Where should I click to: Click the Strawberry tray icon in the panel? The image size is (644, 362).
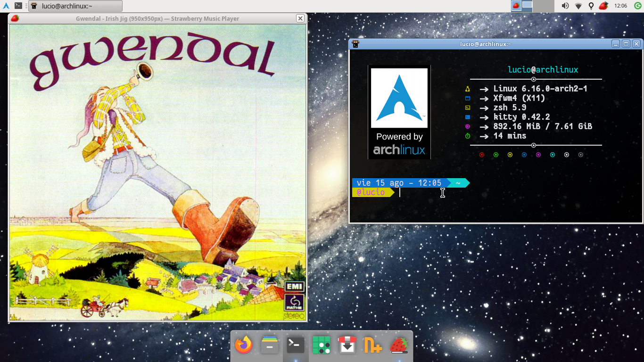click(x=603, y=6)
